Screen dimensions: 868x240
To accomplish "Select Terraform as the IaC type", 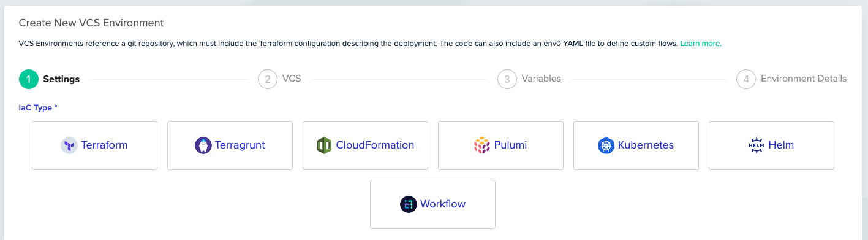I will [x=94, y=145].
